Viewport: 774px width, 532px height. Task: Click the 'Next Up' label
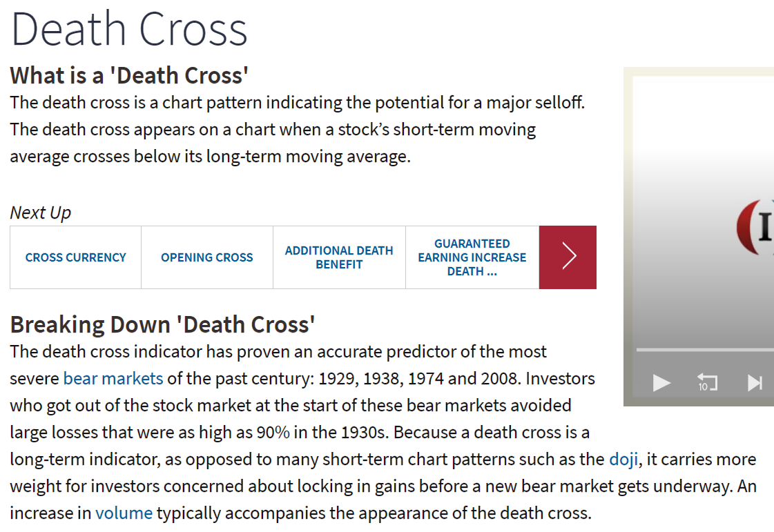click(41, 213)
